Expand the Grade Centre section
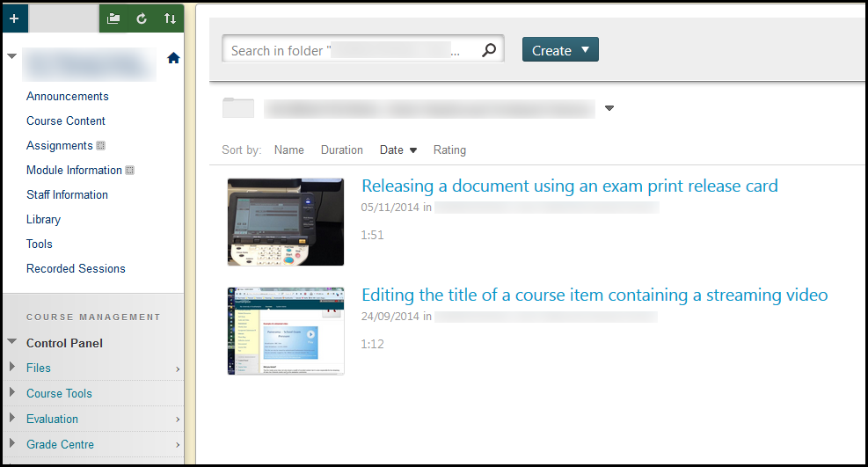Viewport: 868px width, 467px height. click(x=60, y=444)
